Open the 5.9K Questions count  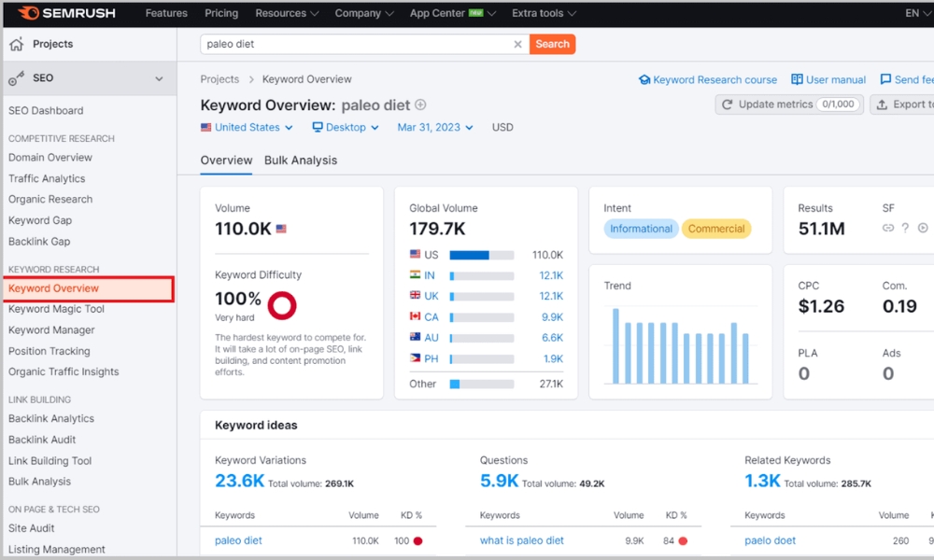coord(499,481)
